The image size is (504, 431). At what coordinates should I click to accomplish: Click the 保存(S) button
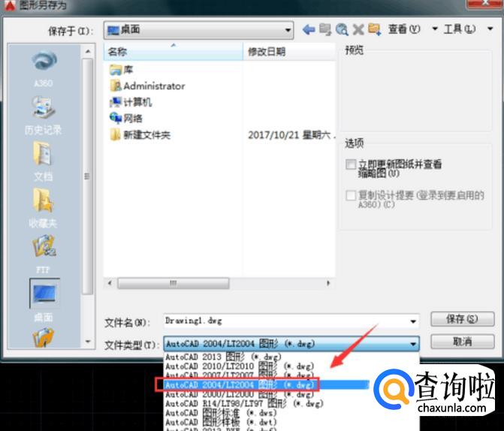click(x=462, y=319)
